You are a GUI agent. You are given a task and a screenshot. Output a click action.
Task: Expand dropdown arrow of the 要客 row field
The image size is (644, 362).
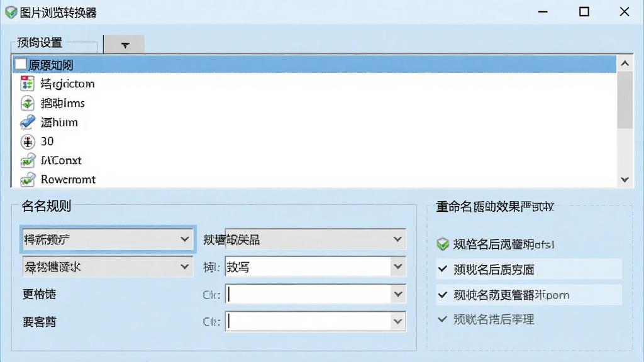[397, 321]
